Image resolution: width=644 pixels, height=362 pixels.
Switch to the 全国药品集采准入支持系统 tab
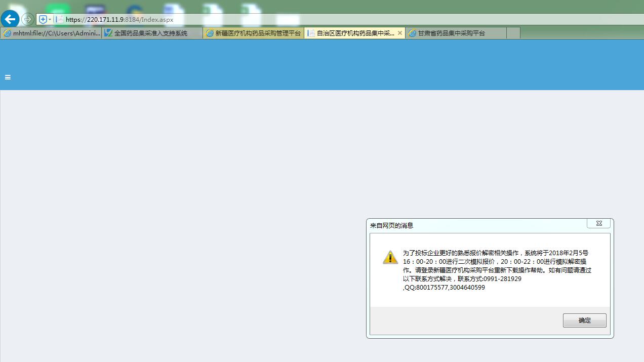pyautogui.click(x=151, y=33)
